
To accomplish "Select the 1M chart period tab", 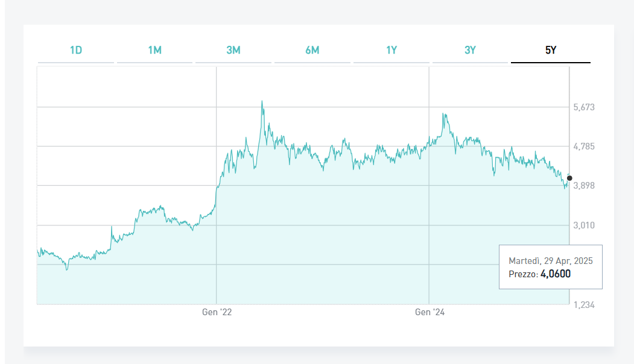I will tap(155, 51).
